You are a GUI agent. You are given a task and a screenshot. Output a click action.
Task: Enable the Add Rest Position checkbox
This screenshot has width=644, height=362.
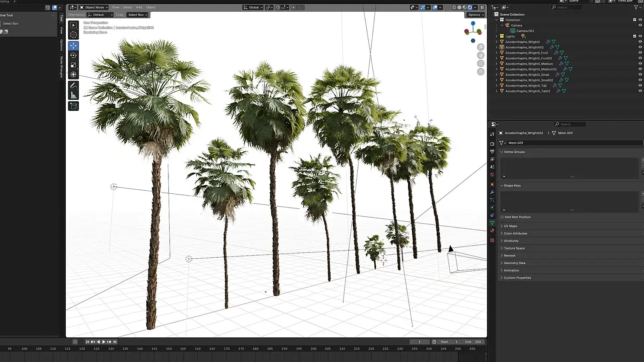tap(502, 217)
